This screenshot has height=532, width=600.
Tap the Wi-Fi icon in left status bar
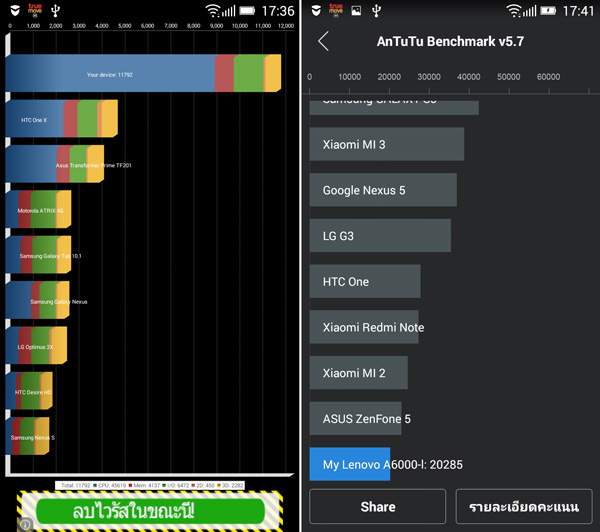pos(213,11)
